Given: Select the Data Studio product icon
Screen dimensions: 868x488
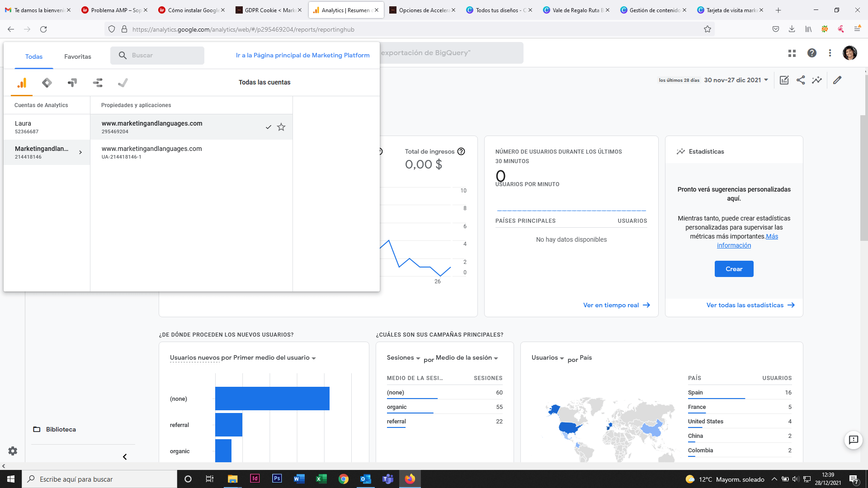Looking at the screenshot, I should [x=98, y=83].
